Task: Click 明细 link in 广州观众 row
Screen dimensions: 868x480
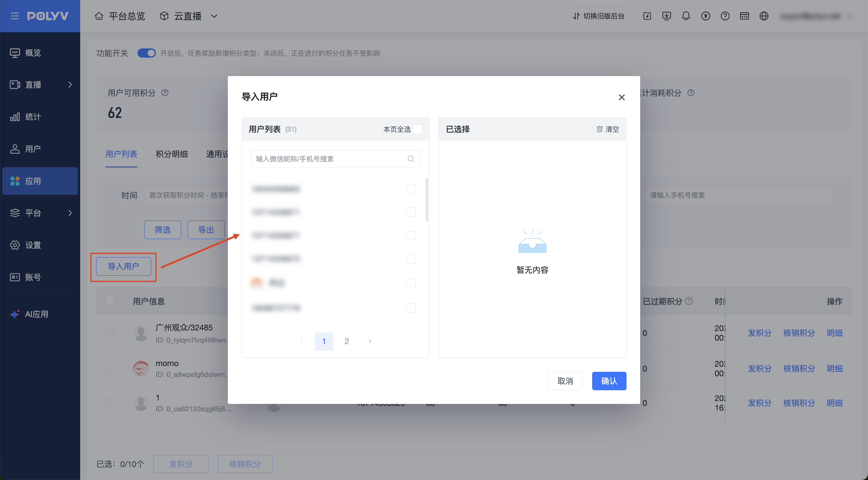Action: point(834,333)
